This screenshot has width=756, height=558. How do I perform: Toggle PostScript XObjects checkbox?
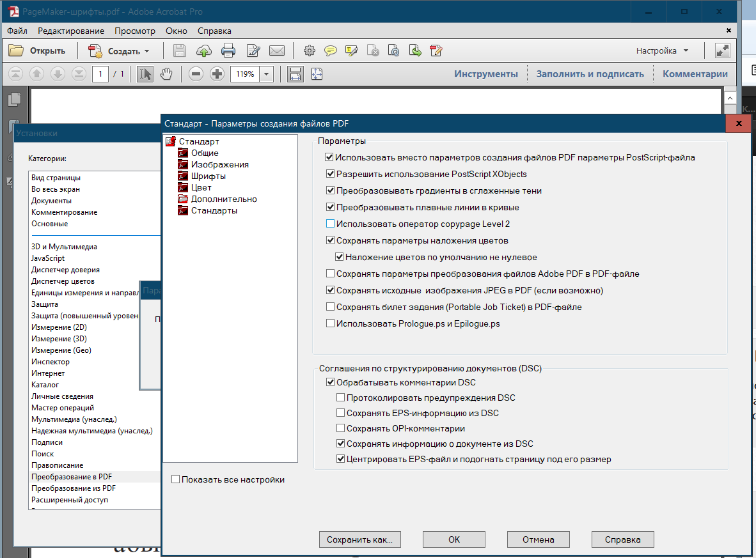tap(330, 174)
